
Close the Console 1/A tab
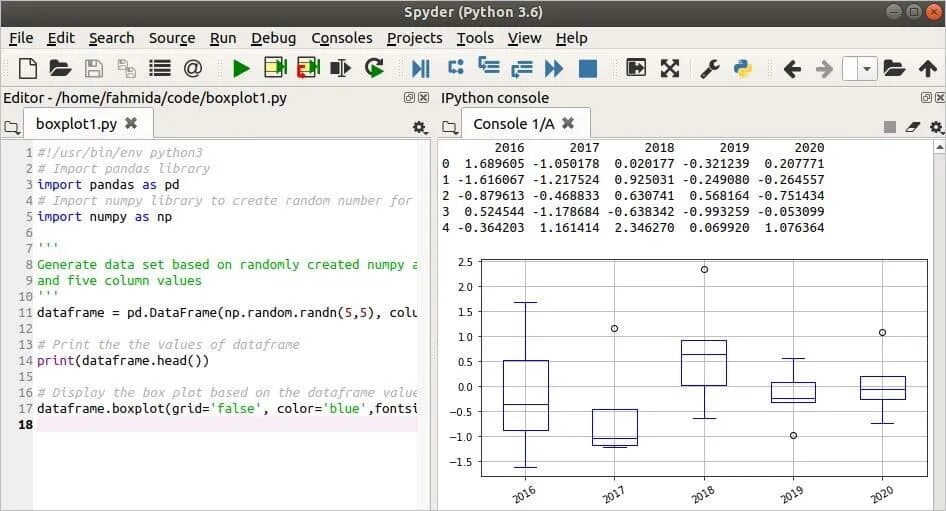point(568,123)
